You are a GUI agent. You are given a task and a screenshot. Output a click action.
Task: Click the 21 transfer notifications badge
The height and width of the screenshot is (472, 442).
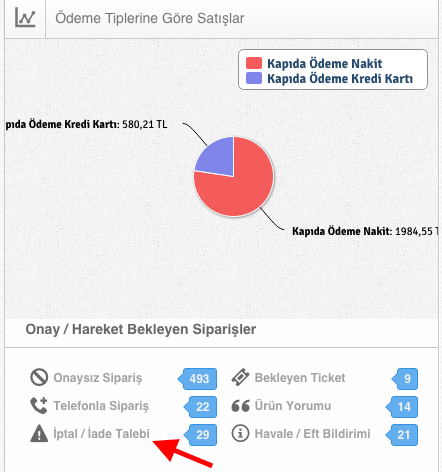(402, 435)
